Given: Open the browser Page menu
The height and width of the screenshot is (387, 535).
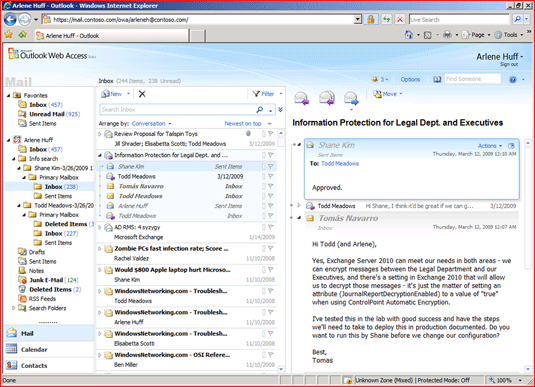Looking at the screenshot, I should pos(476,35).
